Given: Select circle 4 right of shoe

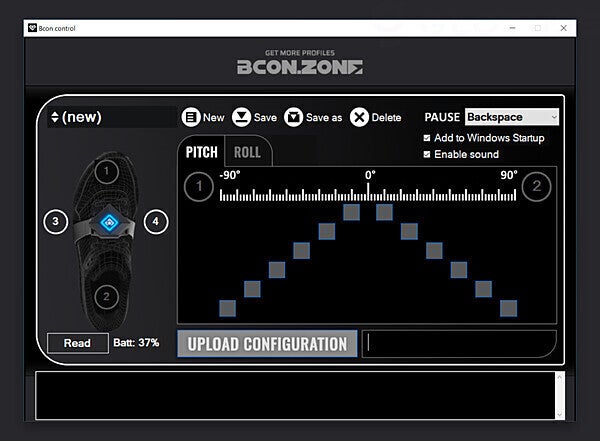Looking at the screenshot, I should coord(155,222).
